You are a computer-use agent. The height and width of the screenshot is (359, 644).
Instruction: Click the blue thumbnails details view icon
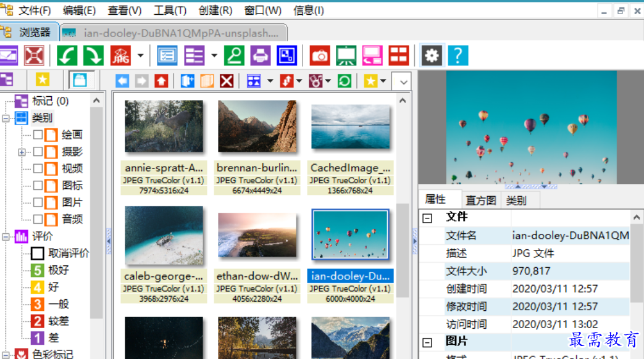click(x=167, y=56)
